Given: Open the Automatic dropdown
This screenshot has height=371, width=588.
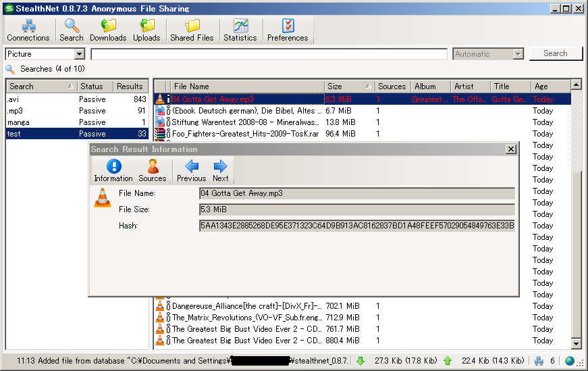Looking at the screenshot, I should tap(518, 54).
